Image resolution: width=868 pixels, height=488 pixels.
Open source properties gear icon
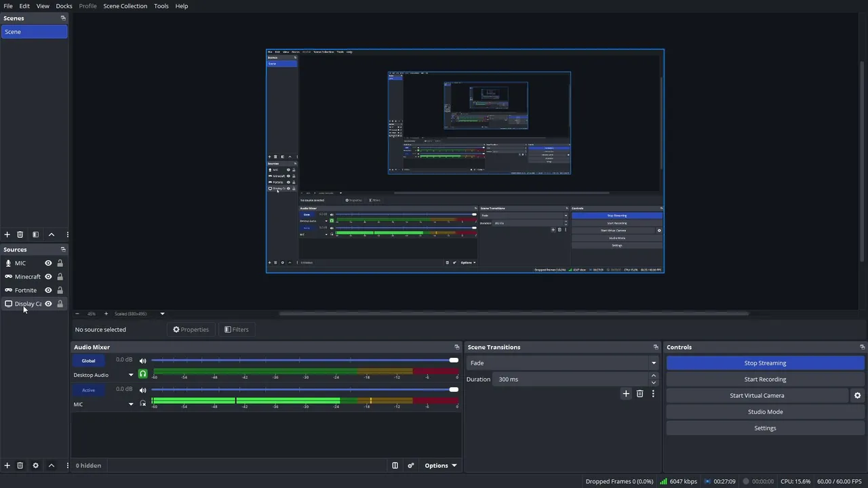click(35, 466)
